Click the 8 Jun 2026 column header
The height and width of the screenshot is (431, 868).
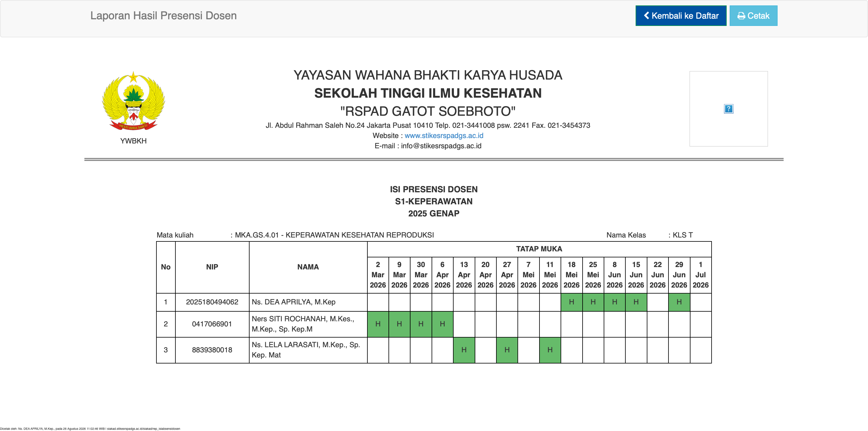coord(615,275)
